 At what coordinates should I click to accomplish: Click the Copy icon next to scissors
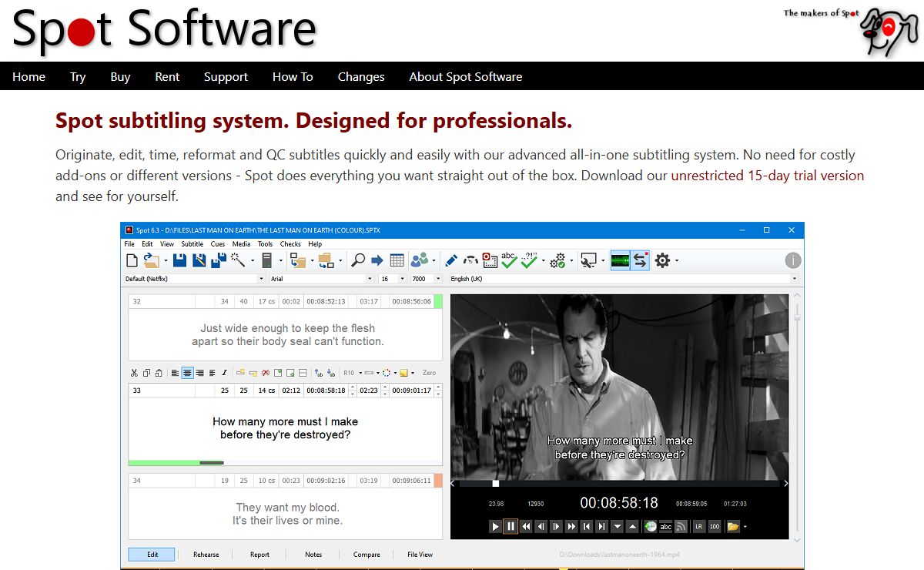[x=146, y=373]
